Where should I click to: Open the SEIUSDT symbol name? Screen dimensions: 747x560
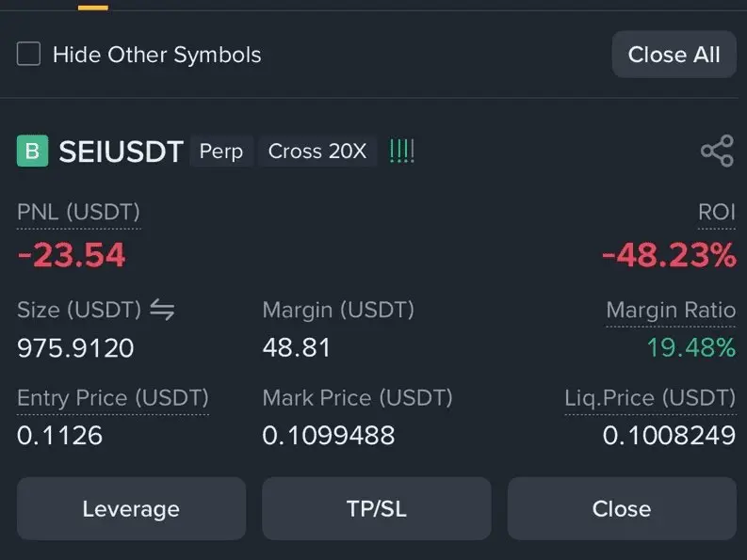tap(121, 152)
